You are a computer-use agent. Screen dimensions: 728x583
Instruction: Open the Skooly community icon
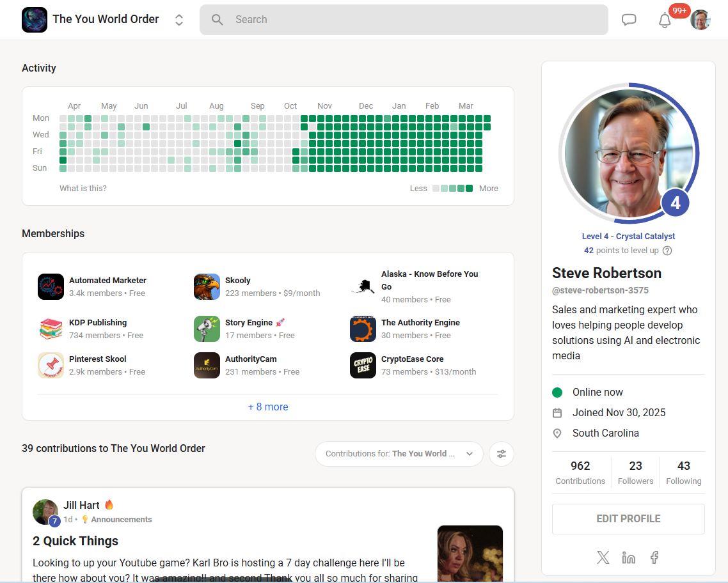pos(207,287)
